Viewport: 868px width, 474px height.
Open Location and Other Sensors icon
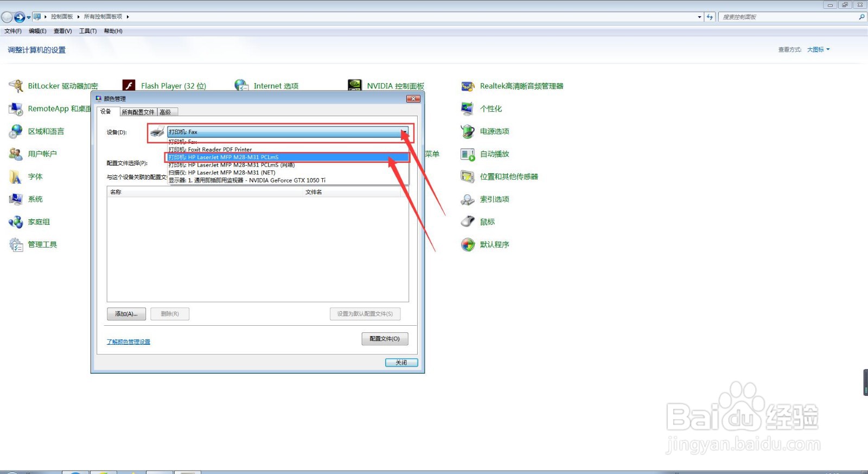pos(468,177)
